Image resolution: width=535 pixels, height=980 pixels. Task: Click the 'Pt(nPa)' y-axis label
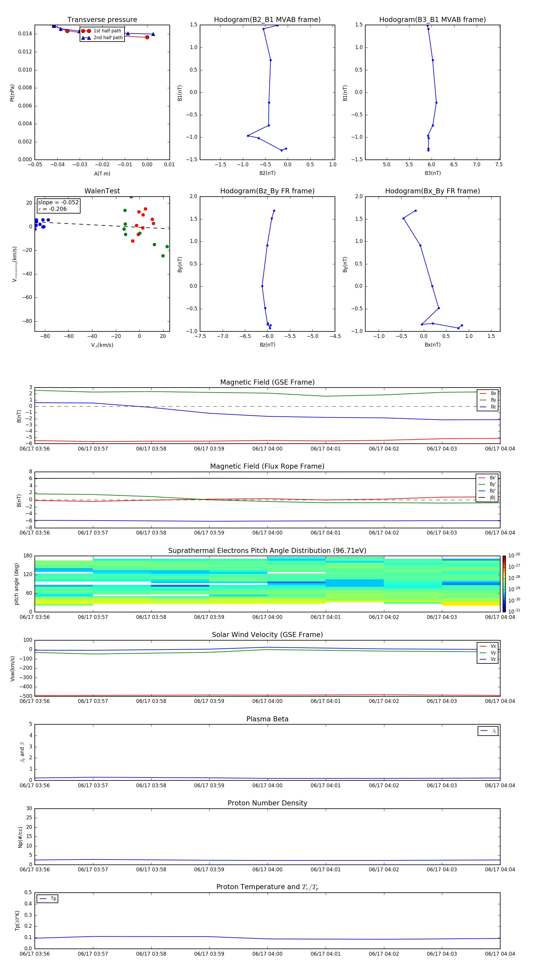click(x=12, y=93)
